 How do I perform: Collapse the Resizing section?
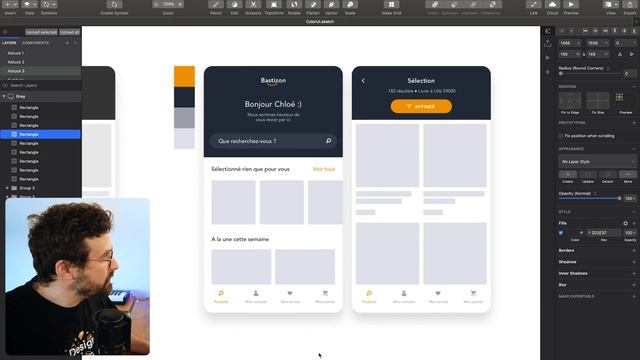coord(634,87)
